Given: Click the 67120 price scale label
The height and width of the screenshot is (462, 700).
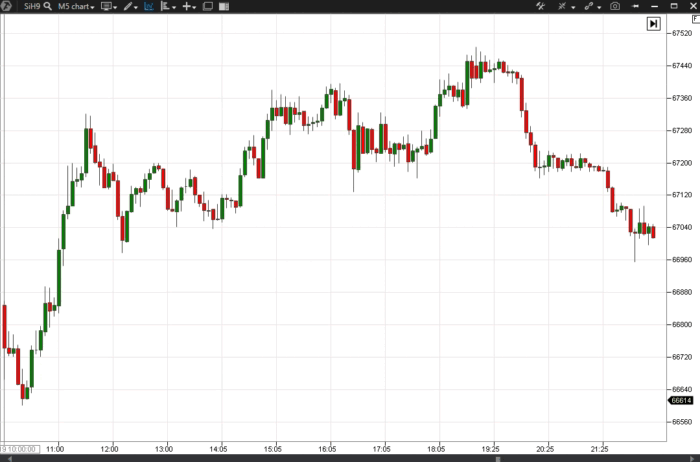Looking at the screenshot, I should (682, 195).
